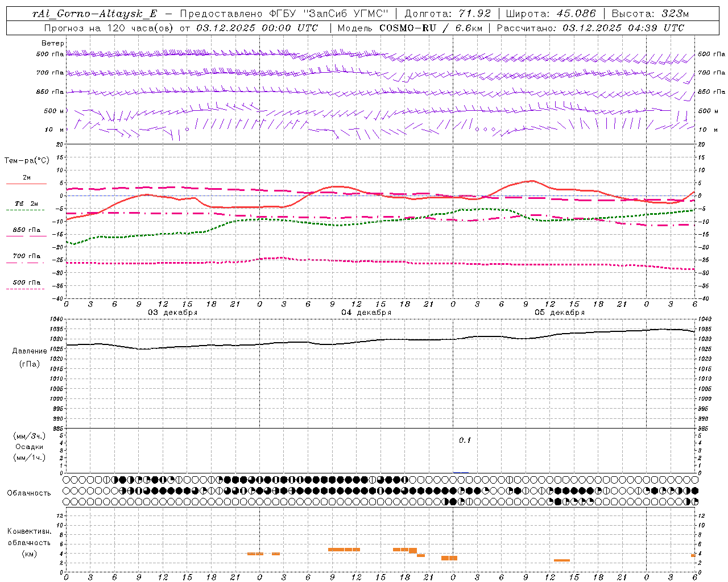Click the forecast line Прогноз на 120 часа(ов)
This screenshot has width=728, height=582.
pos(109,28)
